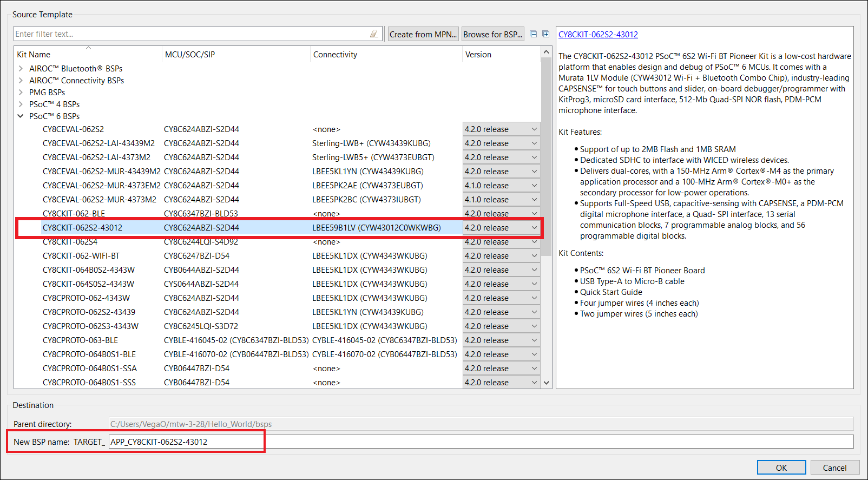Image resolution: width=868 pixels, height=480 pixels.
Task: Click the collapse all tree icon
Action: pyautogui.click(x=534, y=34)
